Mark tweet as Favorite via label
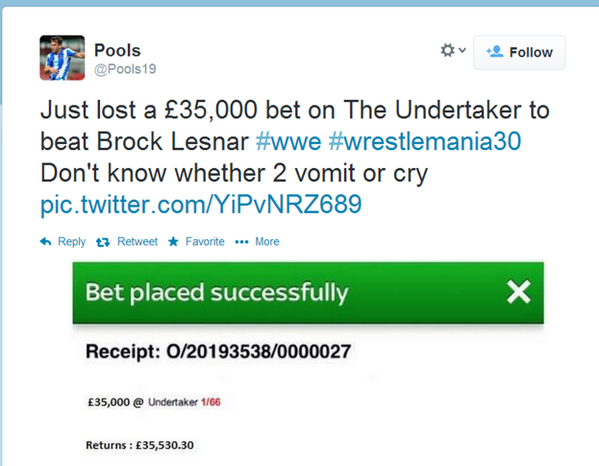The width and height of the screenshot is (599, 466). [205, 241]
